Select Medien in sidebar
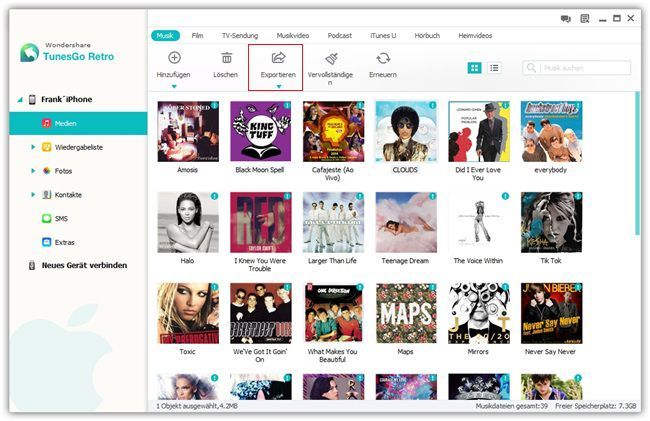This screenshot has width=650, height=421. [78, 123]
